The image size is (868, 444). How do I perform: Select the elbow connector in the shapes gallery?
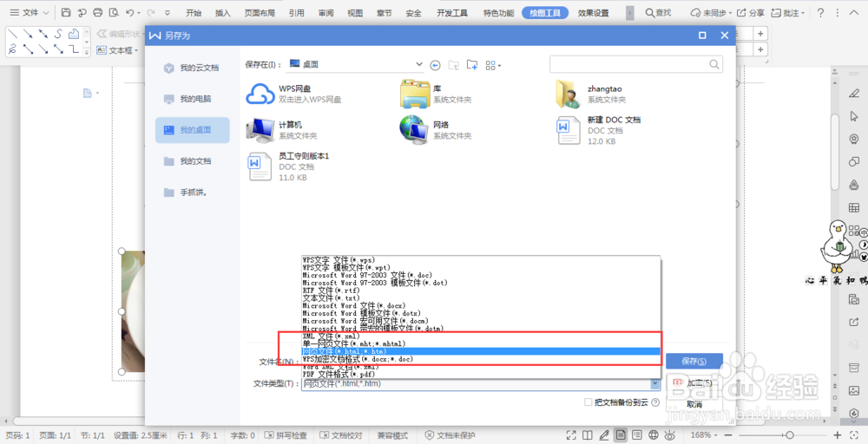point(73,49)
